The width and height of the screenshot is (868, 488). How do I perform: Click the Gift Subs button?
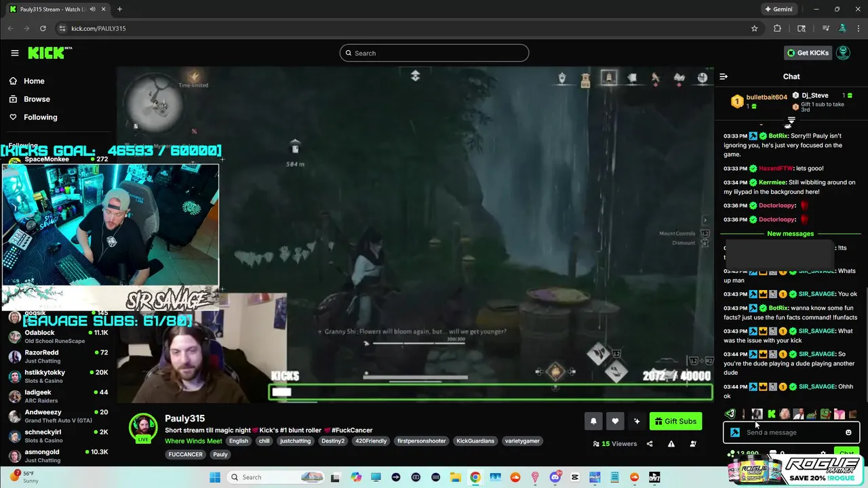[x=675, y=421]
